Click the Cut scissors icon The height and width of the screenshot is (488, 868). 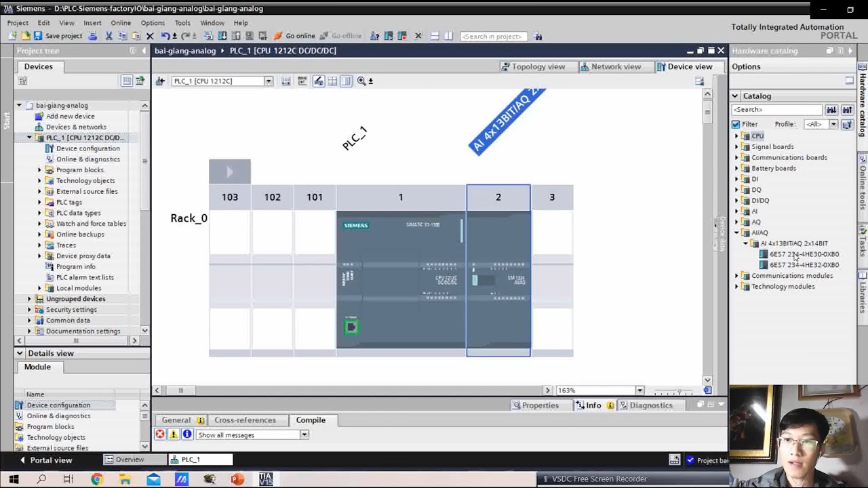[x=108, y=36]
